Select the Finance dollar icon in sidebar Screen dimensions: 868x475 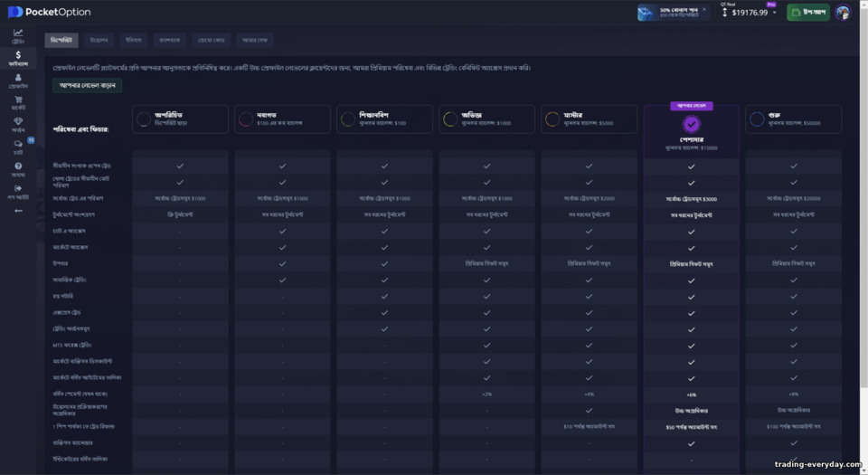click(18, 55)
